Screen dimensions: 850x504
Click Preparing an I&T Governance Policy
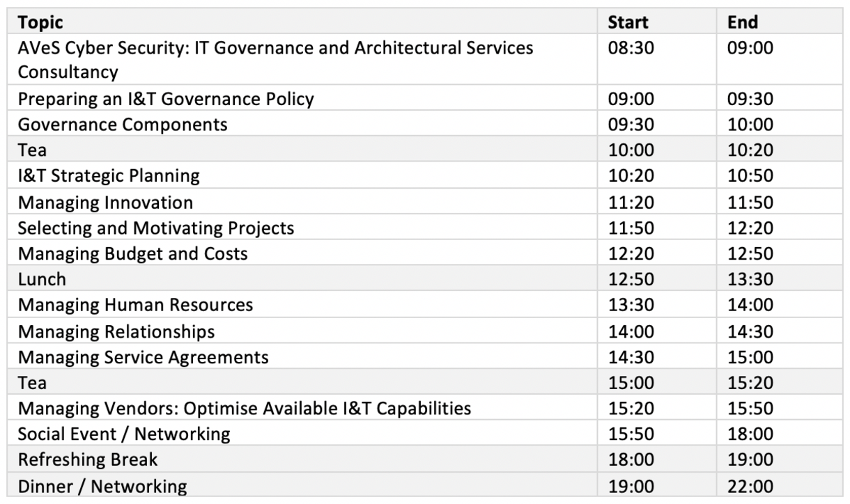166,99
